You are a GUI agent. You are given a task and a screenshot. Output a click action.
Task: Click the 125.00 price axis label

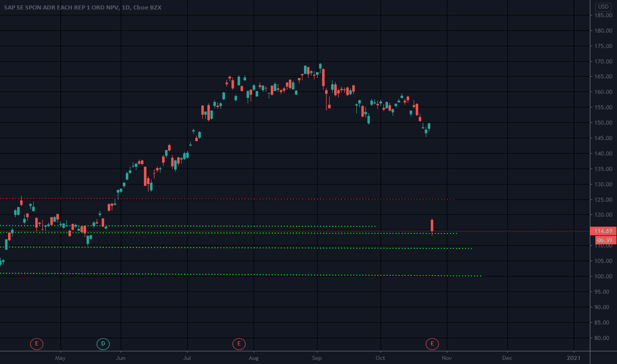[x=603, y=199]
